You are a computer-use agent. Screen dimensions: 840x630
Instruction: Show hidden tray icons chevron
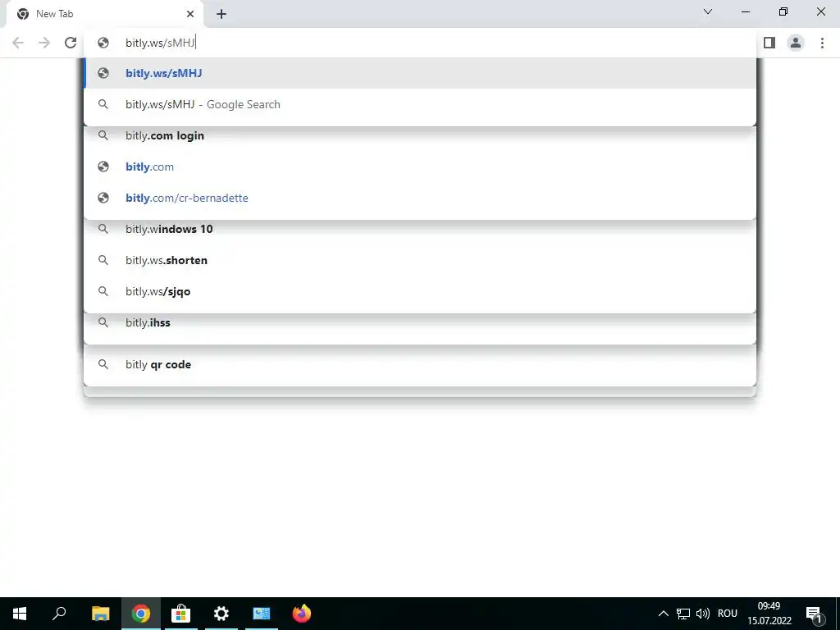pyautogui.click(x=663, y=614)
